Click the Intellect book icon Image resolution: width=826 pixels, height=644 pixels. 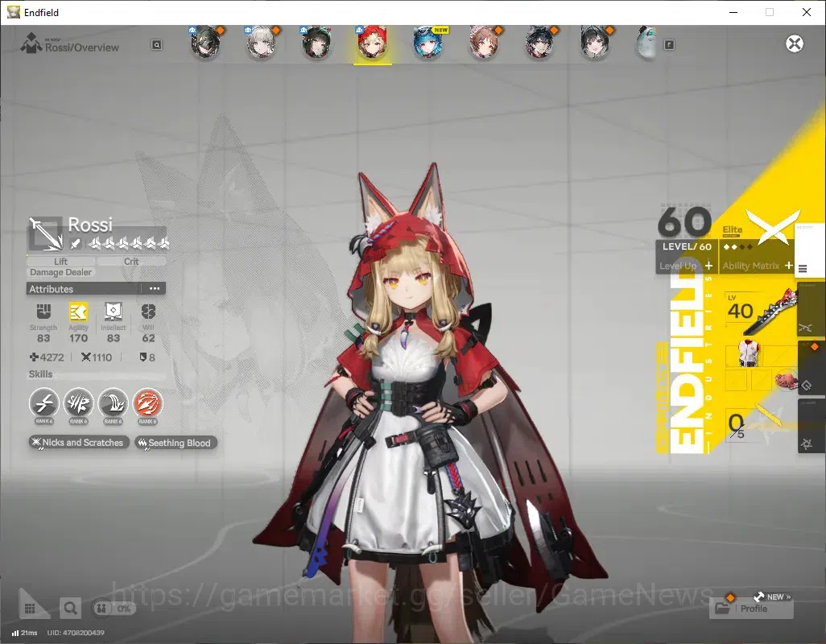114,312
